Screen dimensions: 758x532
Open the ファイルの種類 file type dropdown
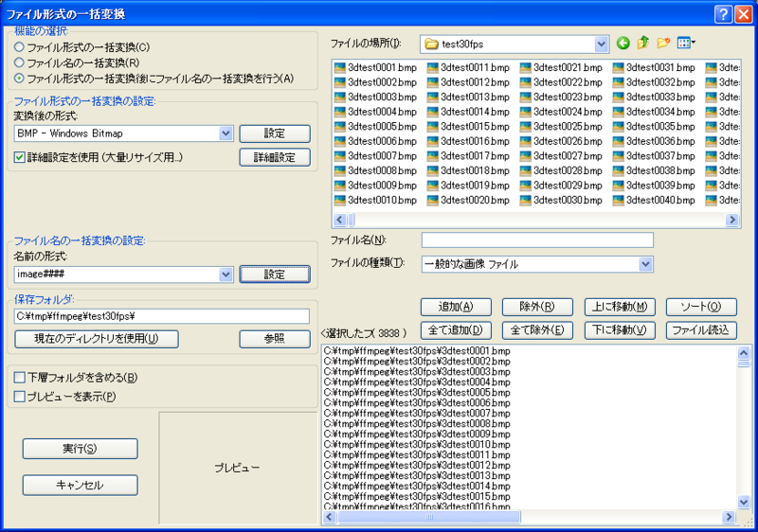click(x=645, y=264)
